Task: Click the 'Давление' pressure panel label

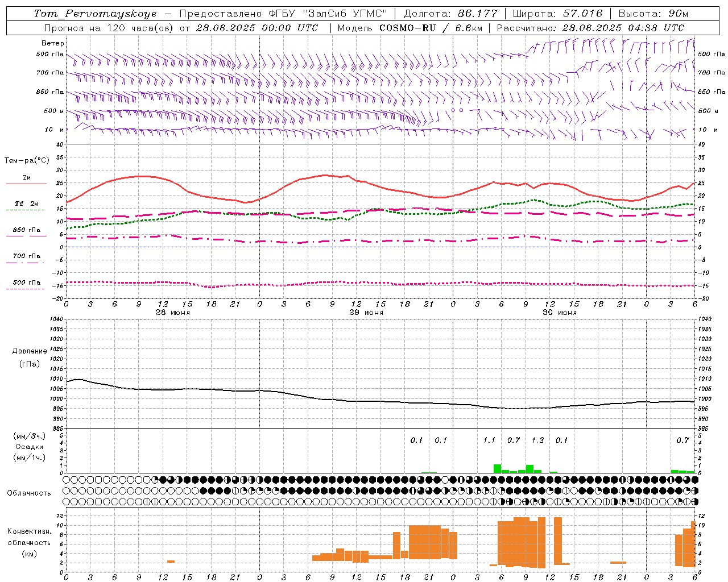Action: pyautogui.click(x=30, y=351)
